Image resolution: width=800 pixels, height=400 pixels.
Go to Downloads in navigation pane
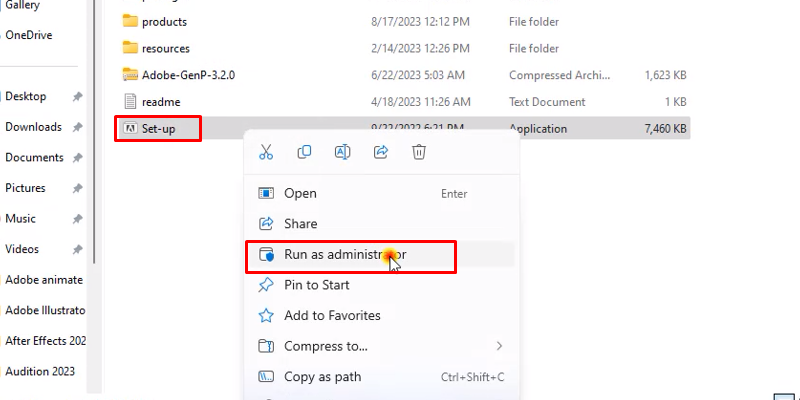pos(33,127)
